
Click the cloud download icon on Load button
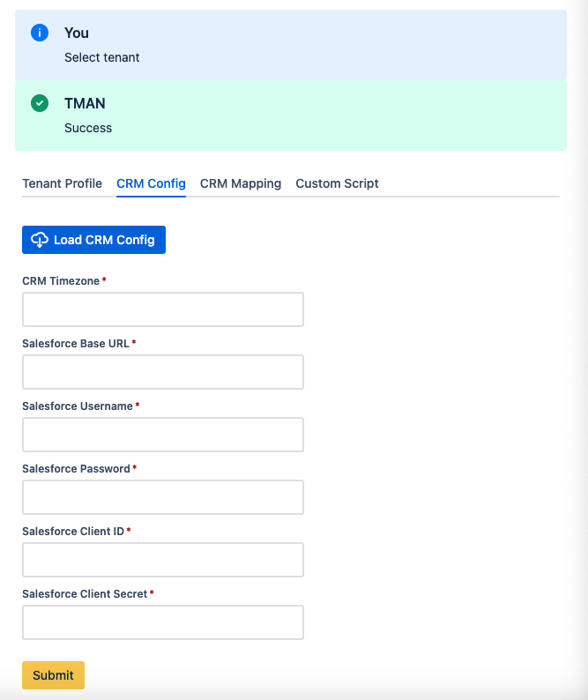(40, 240)
